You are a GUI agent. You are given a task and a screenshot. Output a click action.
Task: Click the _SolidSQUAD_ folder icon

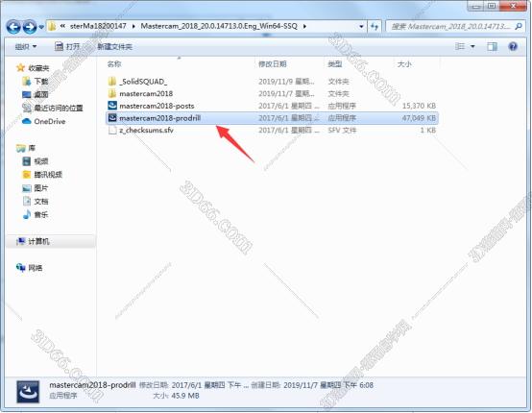point(112,82)
